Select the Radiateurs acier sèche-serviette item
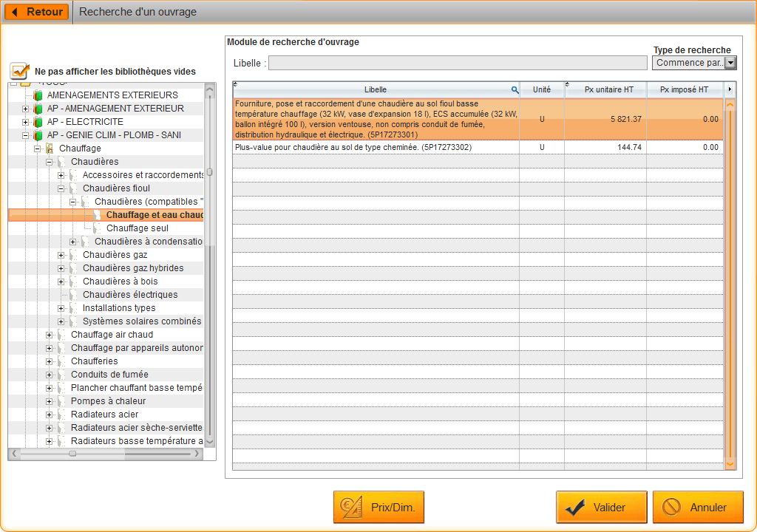The height and width of the screenshot is (532, 757). (137, 428)
